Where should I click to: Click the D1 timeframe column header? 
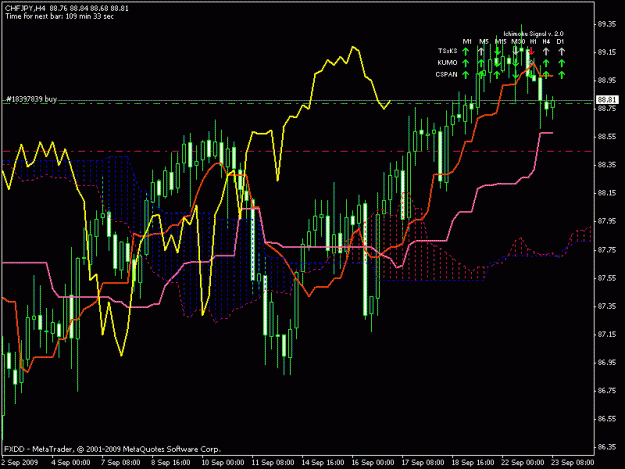pos(560,41)
